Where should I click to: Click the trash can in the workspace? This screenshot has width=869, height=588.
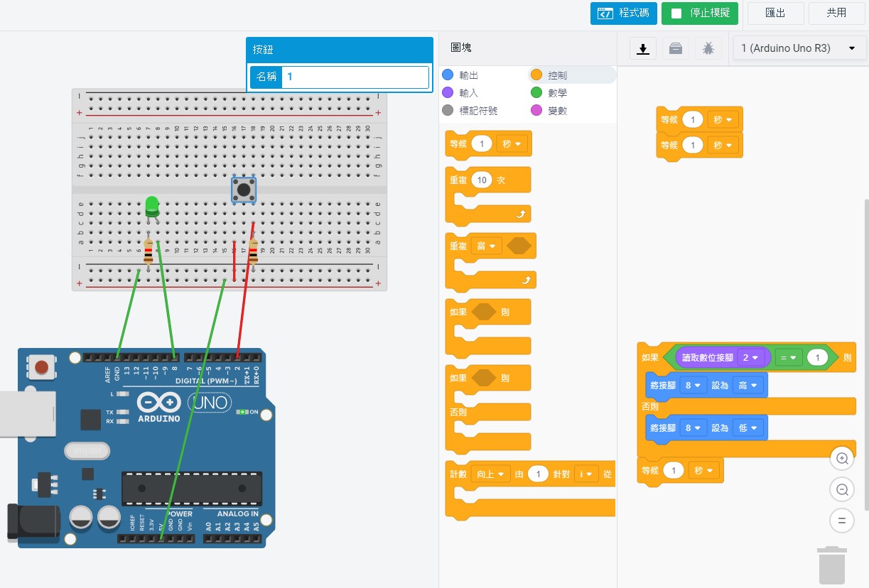click(832, 565)
